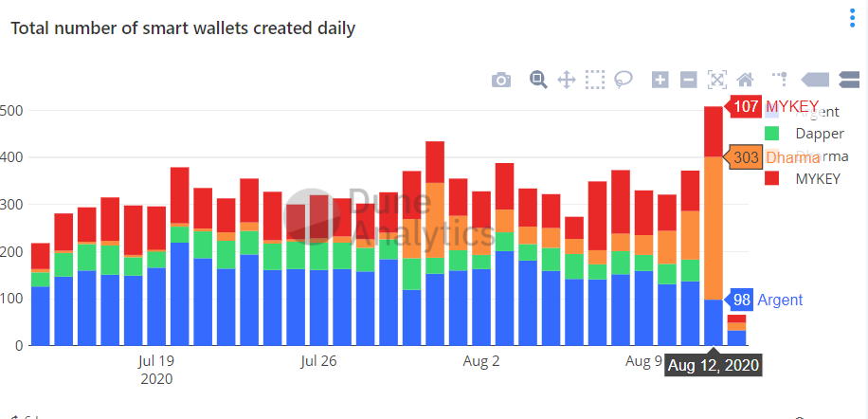Open the three-dot options menu
The height and width of the screenshot is (419, 868).
coord(851,18)
